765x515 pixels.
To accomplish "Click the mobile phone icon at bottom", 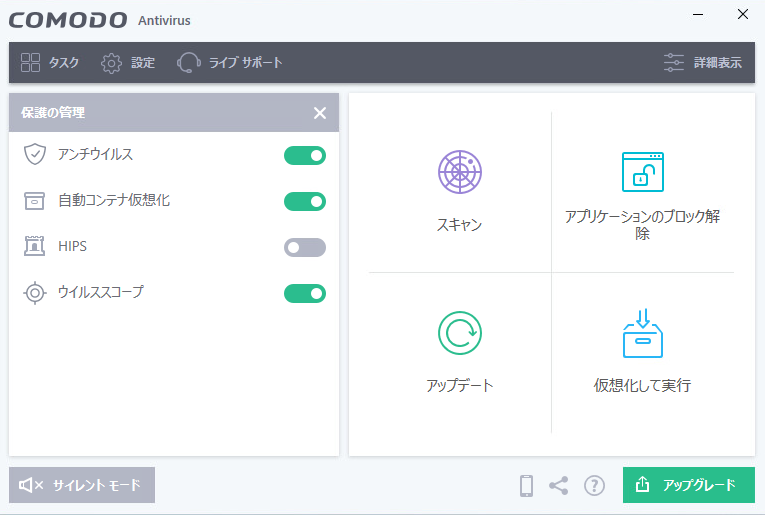I will click(x=526, y=485).
